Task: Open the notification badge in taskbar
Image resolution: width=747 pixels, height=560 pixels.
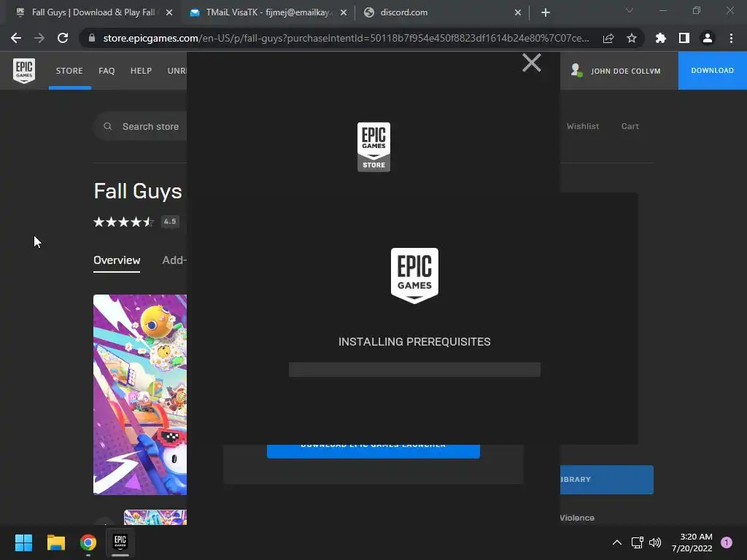Action: (x=727, y=542)
